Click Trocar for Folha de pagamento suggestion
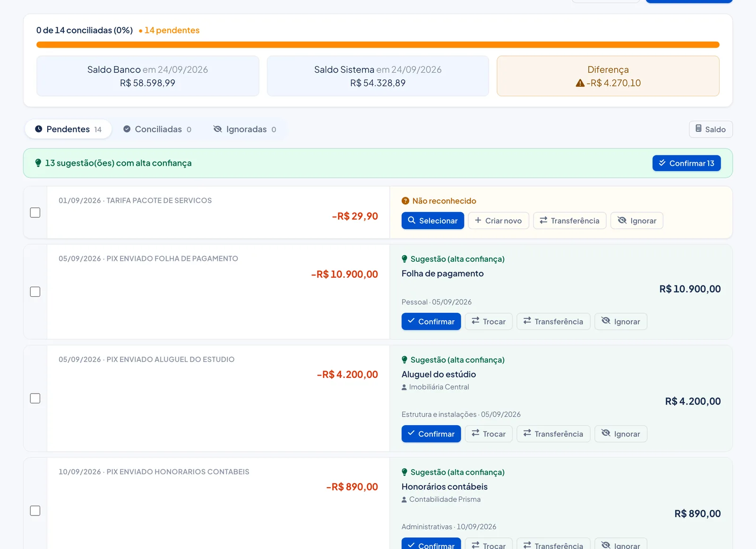This screenshot has height=549, width=756. [x=489, y=321]
